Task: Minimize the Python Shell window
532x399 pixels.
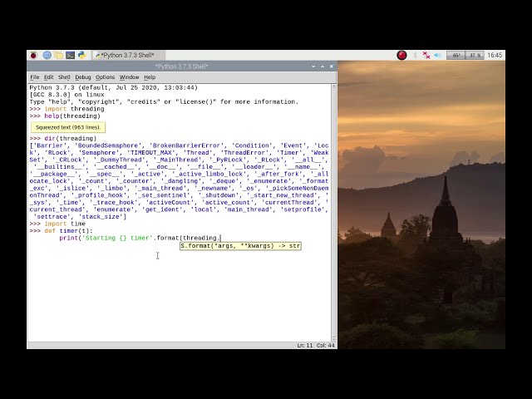Action: (x=313, y=66)
